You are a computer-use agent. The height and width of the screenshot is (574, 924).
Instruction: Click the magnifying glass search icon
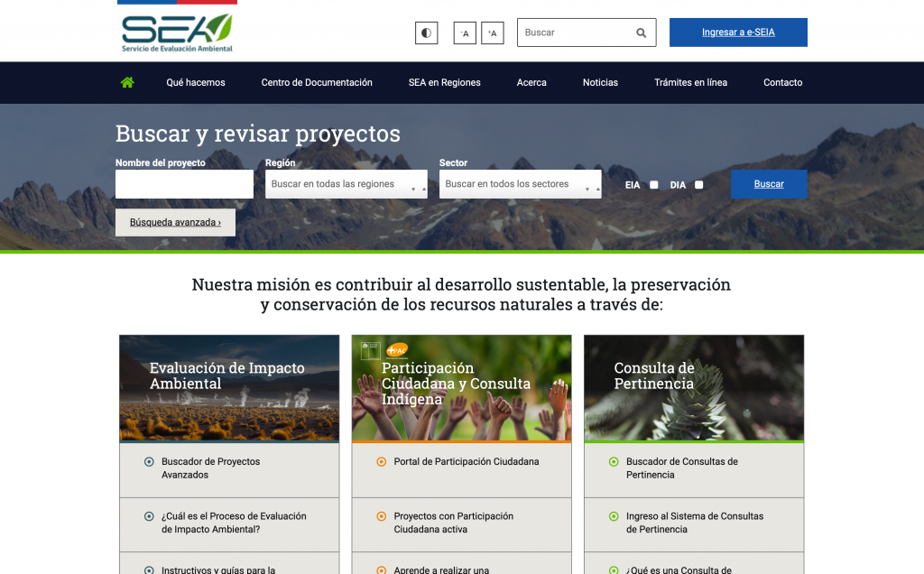(641, 33)
